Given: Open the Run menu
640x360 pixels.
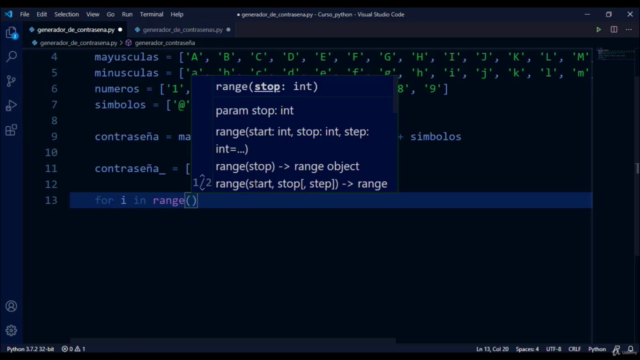Looking at the screenshot, I should point(127,14).
